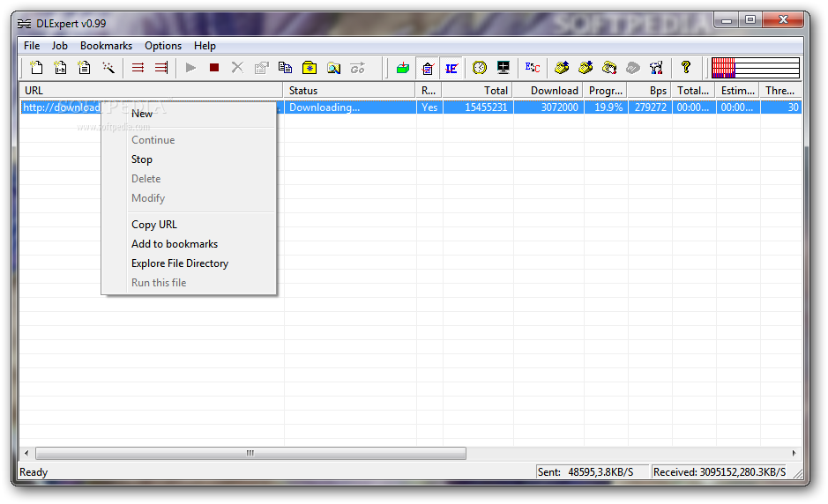Click the gray Go run icon

pos(357,68)
